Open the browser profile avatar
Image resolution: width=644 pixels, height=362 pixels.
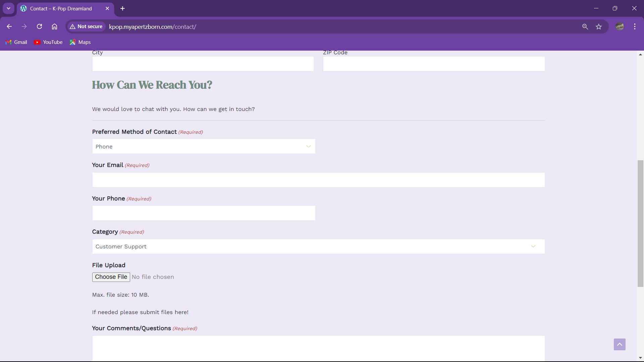pos(620,26)
